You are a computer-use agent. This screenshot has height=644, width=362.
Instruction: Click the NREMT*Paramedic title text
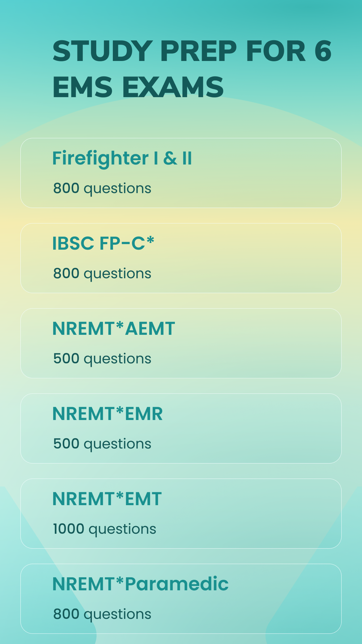(140, 584)
